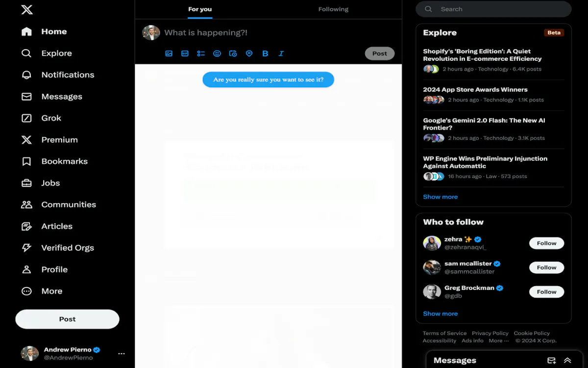Viewport: 588px width, 368px height.
Task: Open Premium from the sidebar
Action: coord(49,140)
